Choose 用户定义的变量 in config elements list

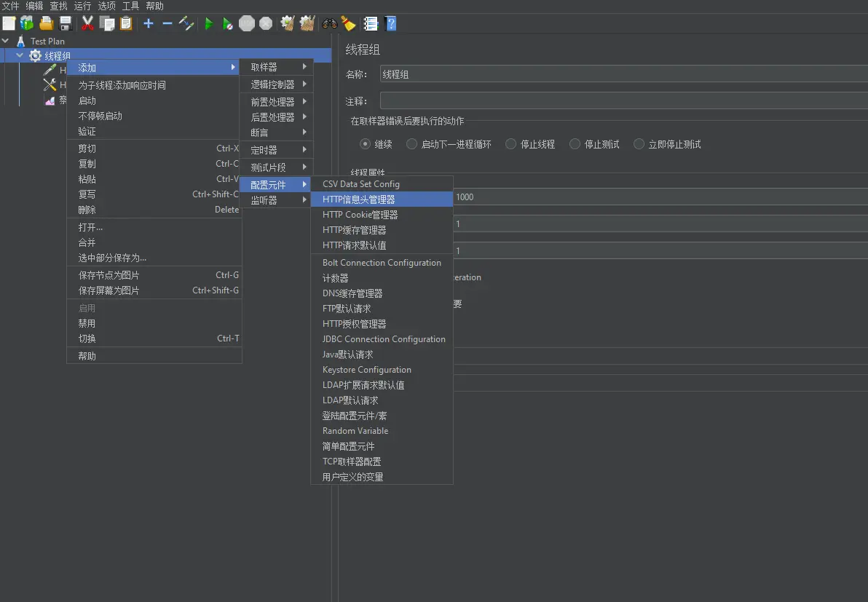(352, 477)
